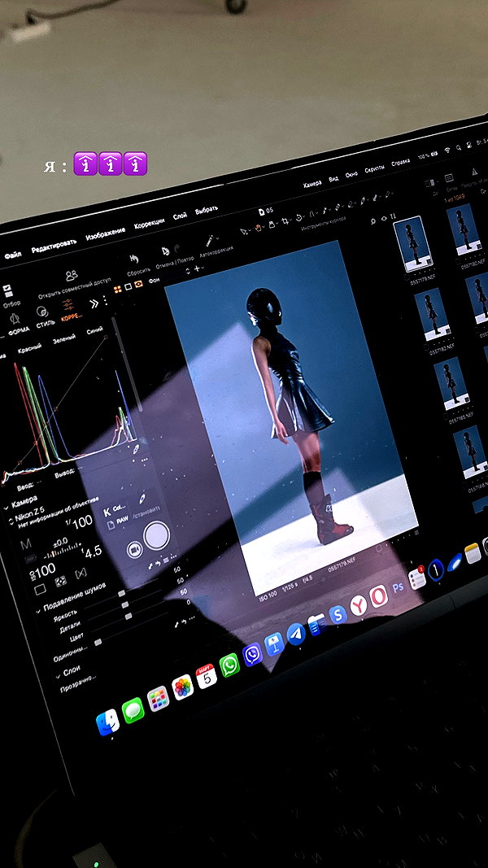
Task: Select thumbnail 0557182.NEF in browser
Action: (431, 316)
